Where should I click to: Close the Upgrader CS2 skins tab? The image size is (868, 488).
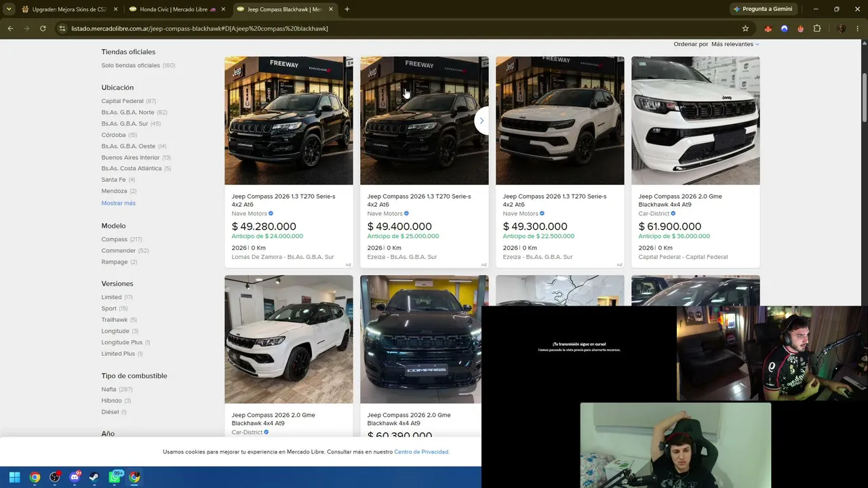115,9
